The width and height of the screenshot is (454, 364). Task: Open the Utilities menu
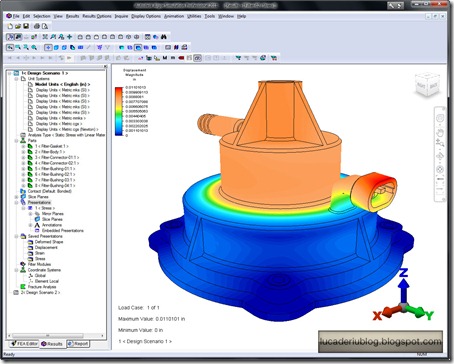[194, 16]
